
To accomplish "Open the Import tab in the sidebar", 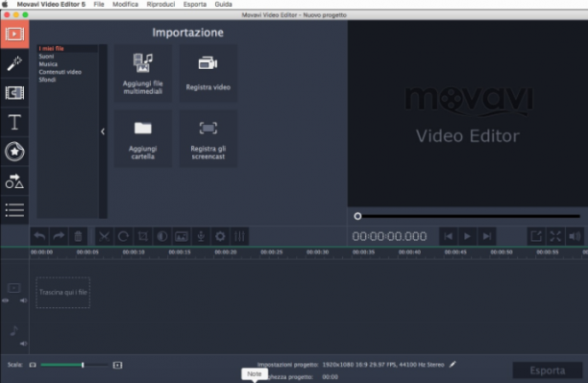I will pos(14,35).
